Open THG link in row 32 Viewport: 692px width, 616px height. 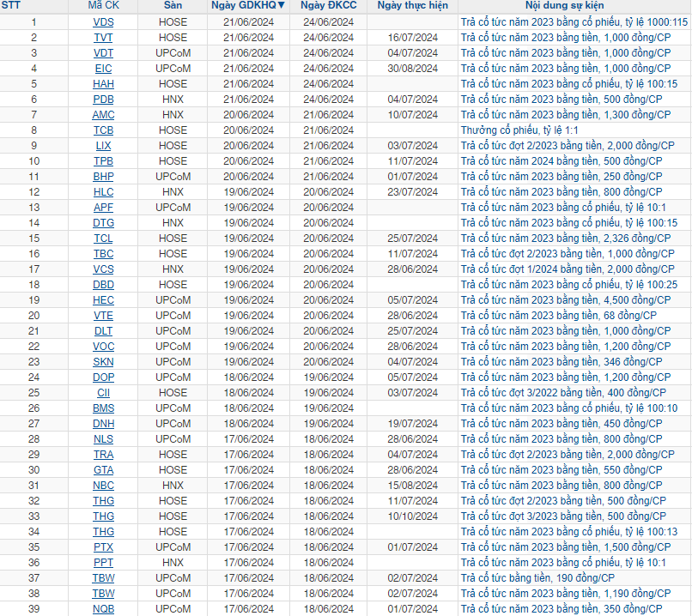(x=103, y=500)
